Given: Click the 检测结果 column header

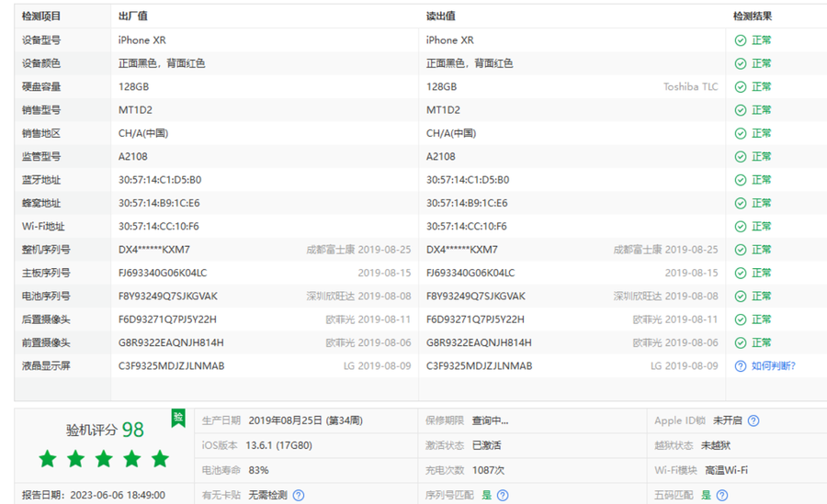Looking at the screenshot, I should point(753,17).
